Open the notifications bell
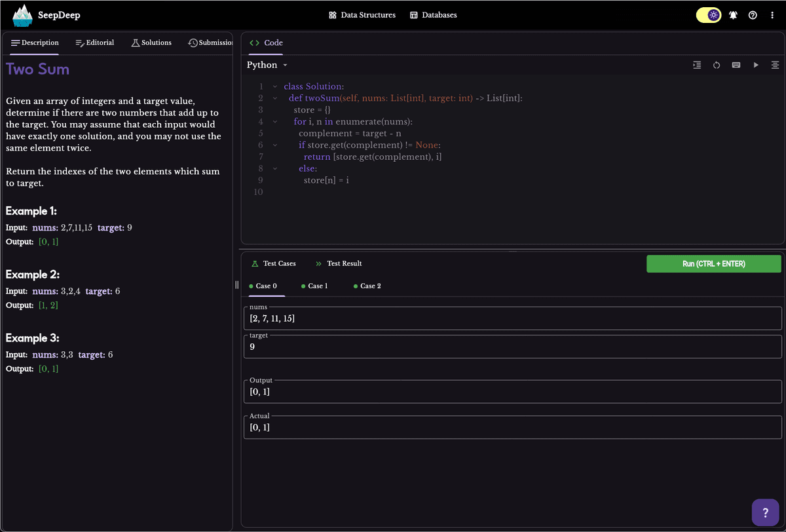The image size is (786, 532). pyautogui.click(x=733, y=15)
